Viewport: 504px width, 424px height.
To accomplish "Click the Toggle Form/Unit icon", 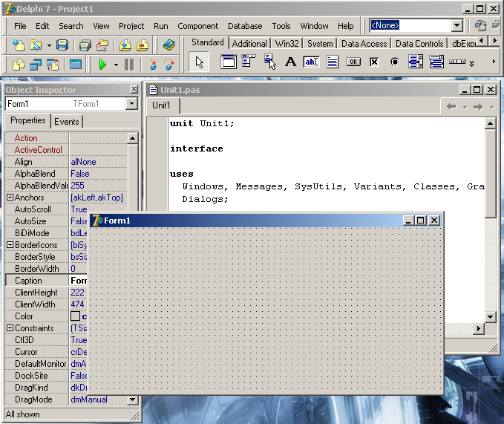I will click(x=53, y=65).
